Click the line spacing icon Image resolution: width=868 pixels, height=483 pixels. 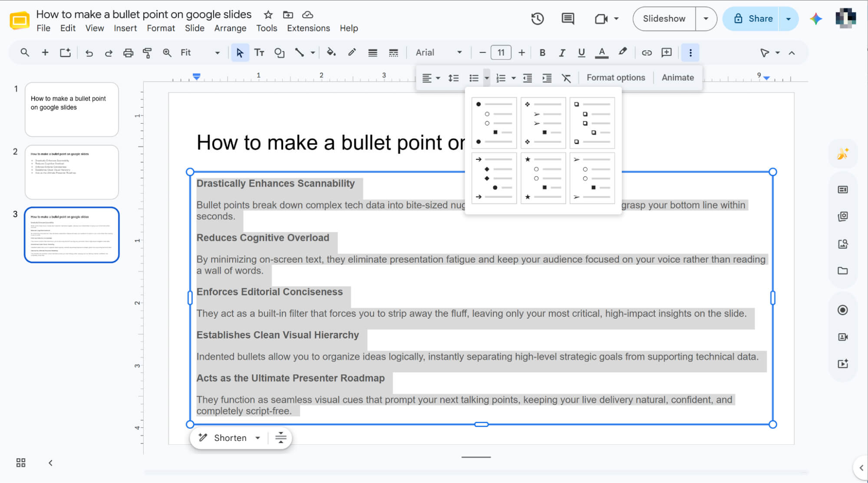453,78
